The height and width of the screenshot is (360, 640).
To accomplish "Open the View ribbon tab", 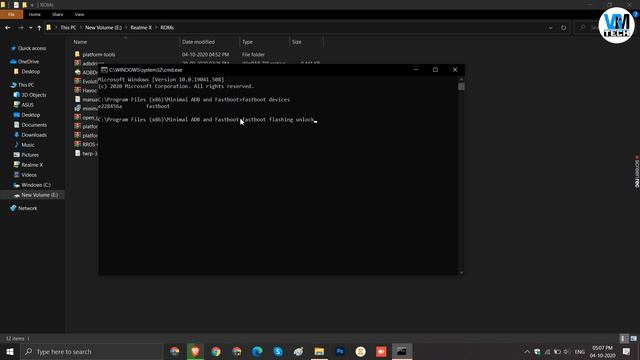I will point(79,14).
